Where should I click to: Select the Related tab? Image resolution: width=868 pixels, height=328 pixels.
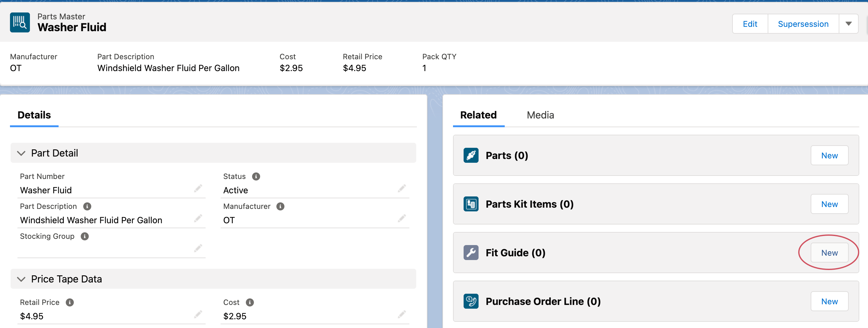[478, 115]
